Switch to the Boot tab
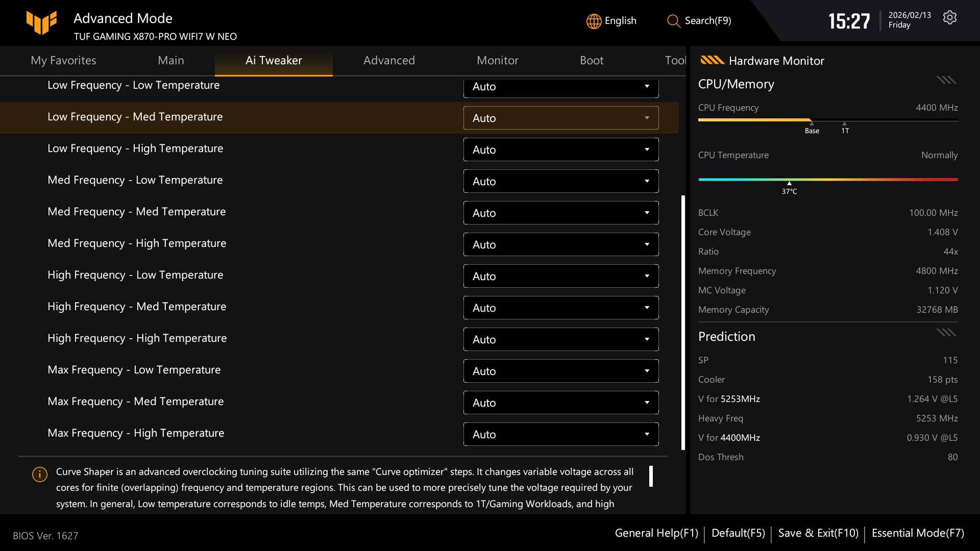The height and width of the screenshot is (551, 980). pos(592,60)
